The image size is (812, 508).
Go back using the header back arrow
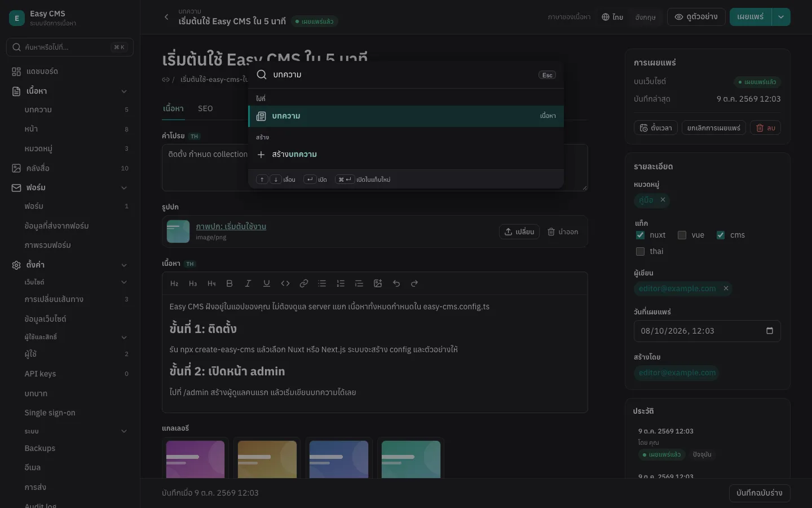(166, 17)
